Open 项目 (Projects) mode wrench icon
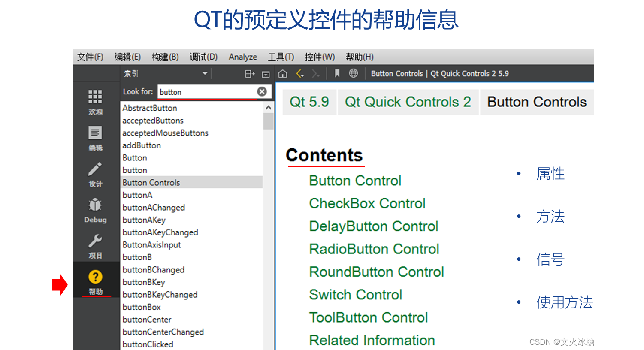 [x=95, y=241]
